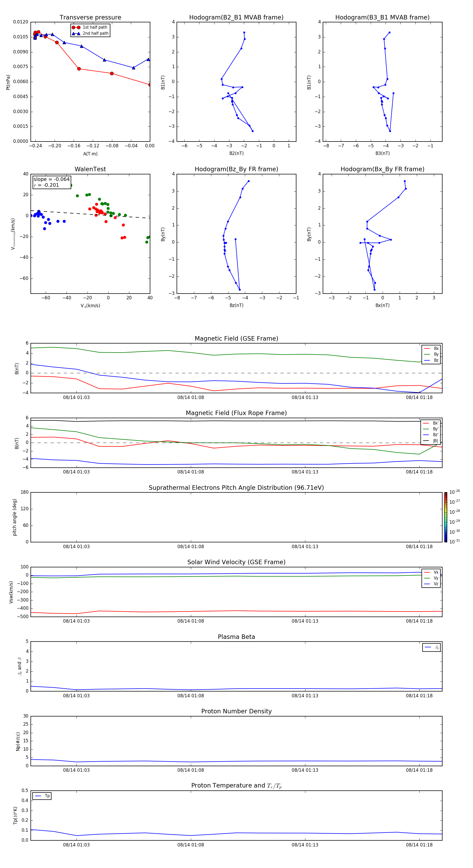Click the Proton Temperature plot title
The height and width of the screenshot is (868, 473).
point(236,786)
